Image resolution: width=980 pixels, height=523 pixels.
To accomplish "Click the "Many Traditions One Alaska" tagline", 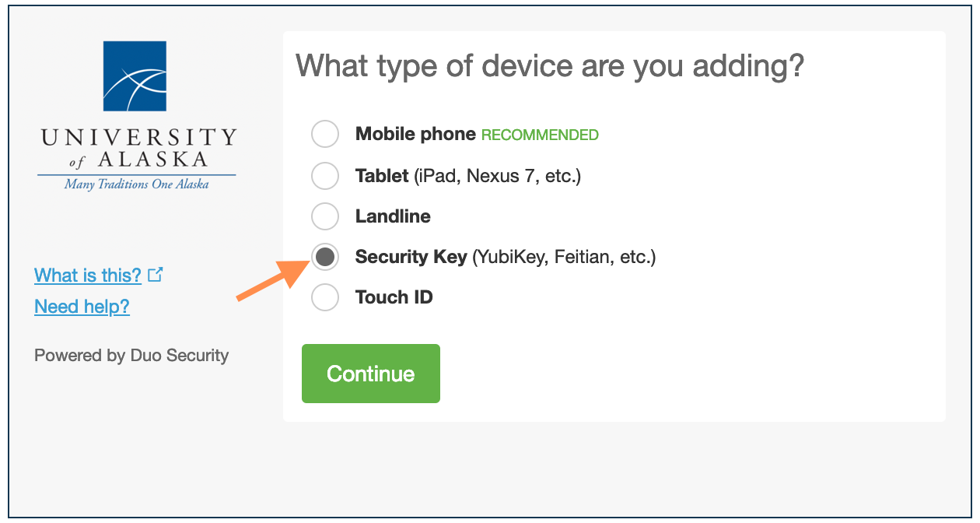I will click(x=137, y=184).
